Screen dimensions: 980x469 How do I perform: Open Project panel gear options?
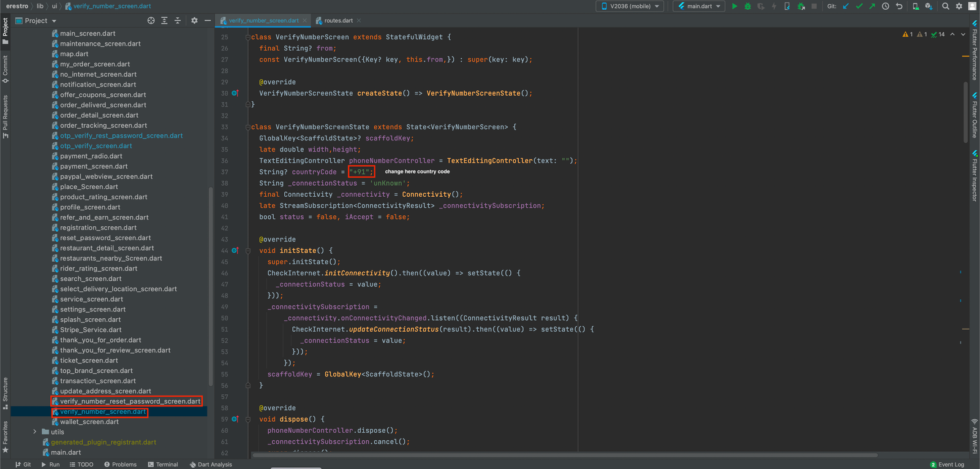coord(194,21)
